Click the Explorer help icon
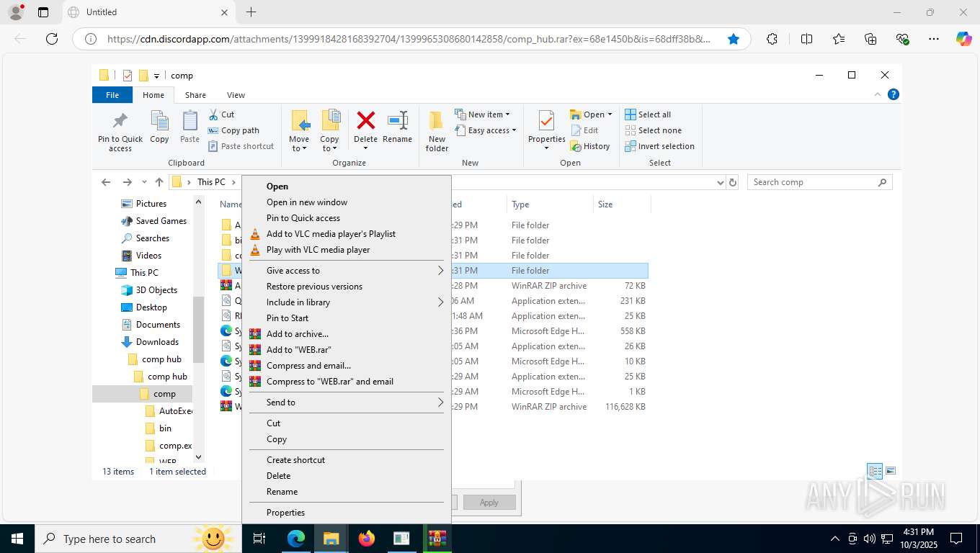980x553 pixels. [x=894, y=94]
